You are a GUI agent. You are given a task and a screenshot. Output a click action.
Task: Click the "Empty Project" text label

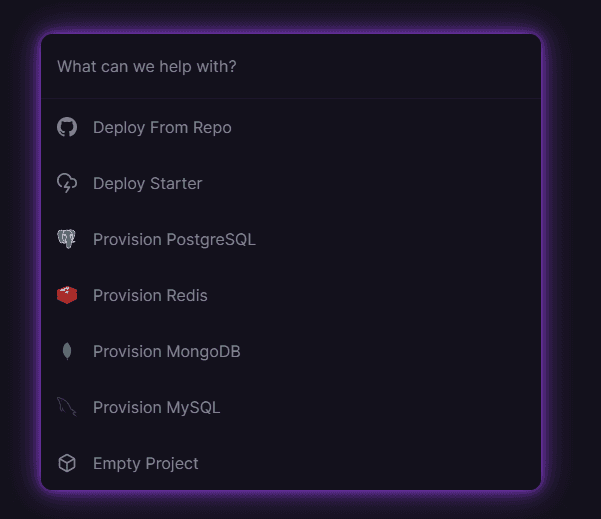[x=146, y=463]
